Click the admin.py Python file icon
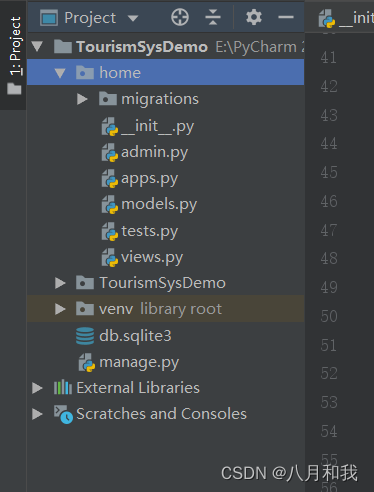This screenshot has width=374, height=492. tap(110, 153)
